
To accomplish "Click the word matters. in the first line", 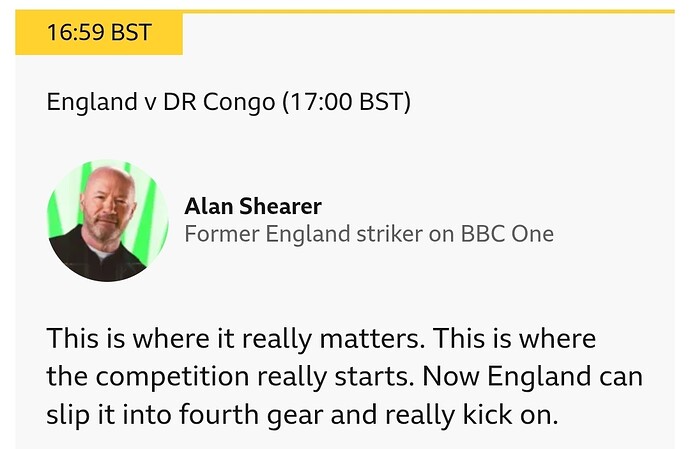I will [372, 339].
